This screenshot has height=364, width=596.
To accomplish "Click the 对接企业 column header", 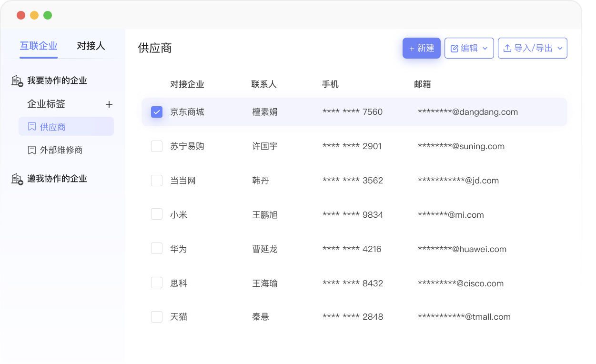I will (187, 84).
